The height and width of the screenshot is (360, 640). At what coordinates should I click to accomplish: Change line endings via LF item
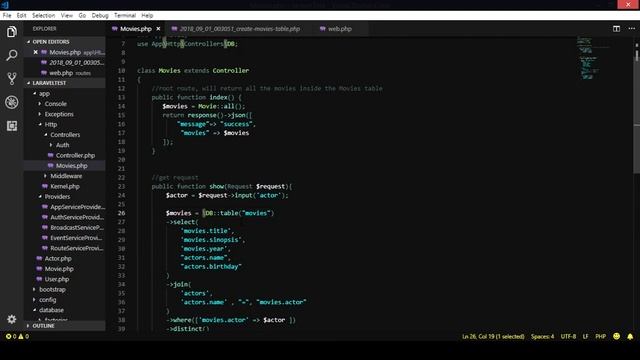pos(585,336)
